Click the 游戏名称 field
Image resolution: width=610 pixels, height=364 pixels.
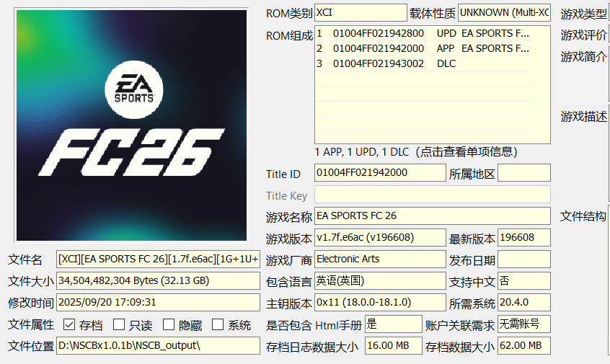(432, 216)
